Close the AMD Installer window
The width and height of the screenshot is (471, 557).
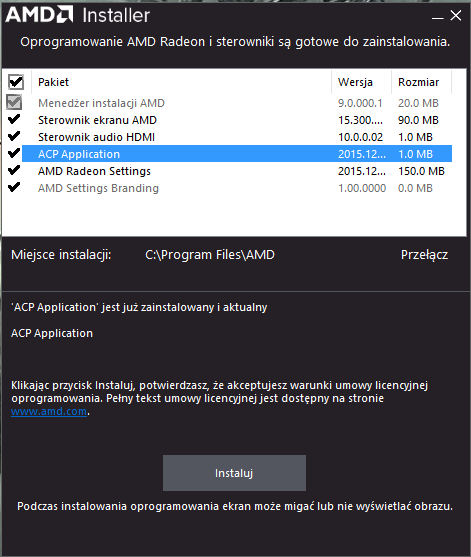(x=456, y=15)
